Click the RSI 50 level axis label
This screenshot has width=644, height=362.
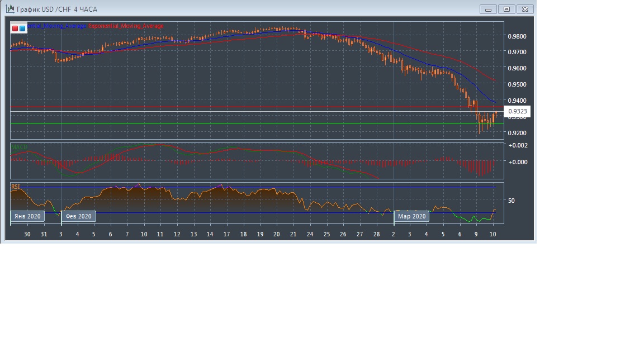coord(511,201)
